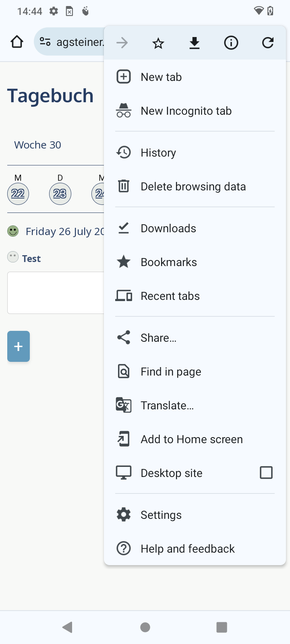This screenshot has width=290, height=644.
Task: Tap the download page icon
Action: (195, 43)
